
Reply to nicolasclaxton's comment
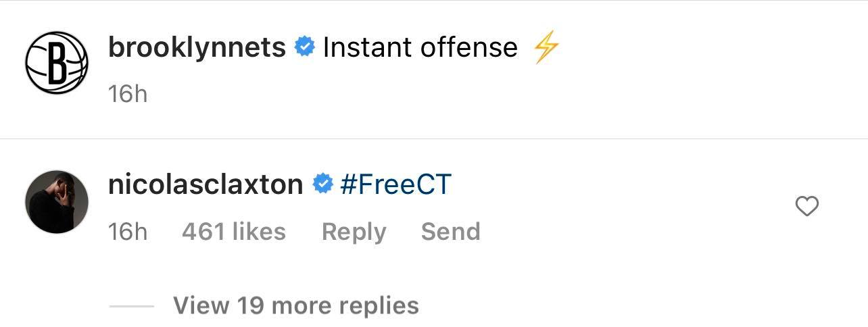coord(354,232)
